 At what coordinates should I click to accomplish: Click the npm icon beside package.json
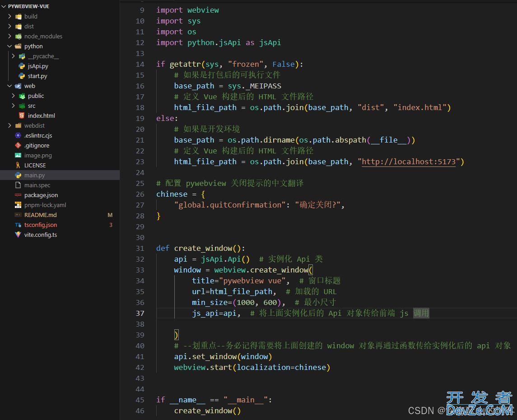point(18,195)
